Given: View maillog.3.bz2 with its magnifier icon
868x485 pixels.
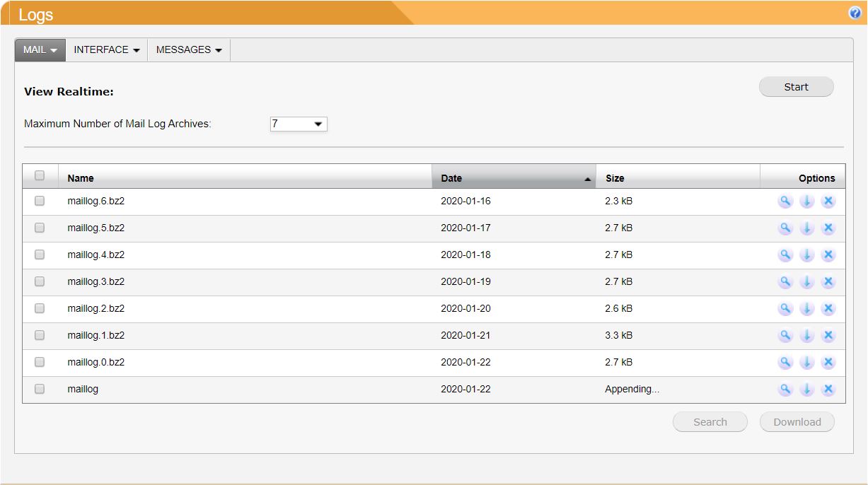Looking at the screenshot, I should tap(785, 282).
